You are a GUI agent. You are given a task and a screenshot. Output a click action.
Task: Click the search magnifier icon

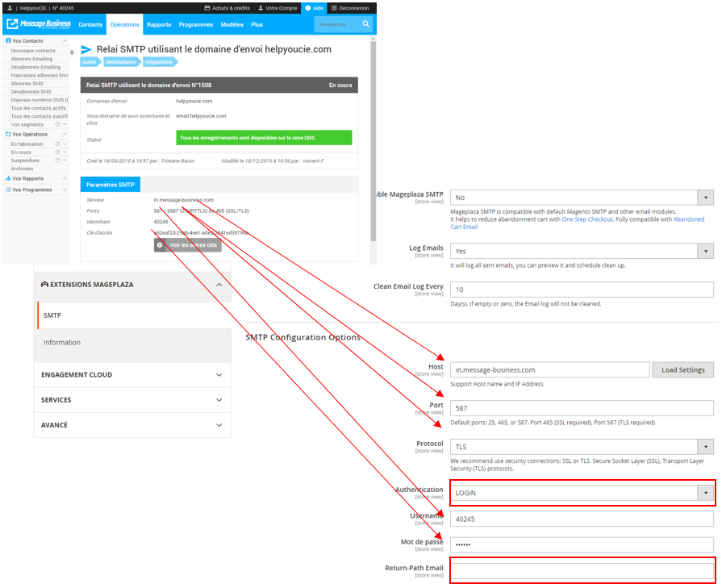[x=366, y=24]
